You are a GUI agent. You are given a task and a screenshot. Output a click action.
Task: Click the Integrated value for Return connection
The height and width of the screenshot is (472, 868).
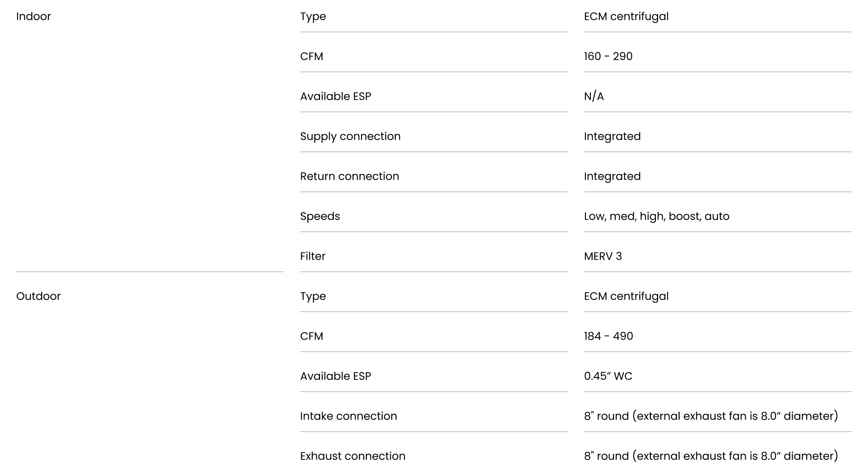612,177
